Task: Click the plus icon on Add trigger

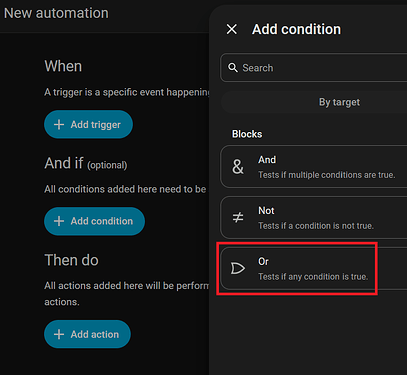Action: point(59,124)
